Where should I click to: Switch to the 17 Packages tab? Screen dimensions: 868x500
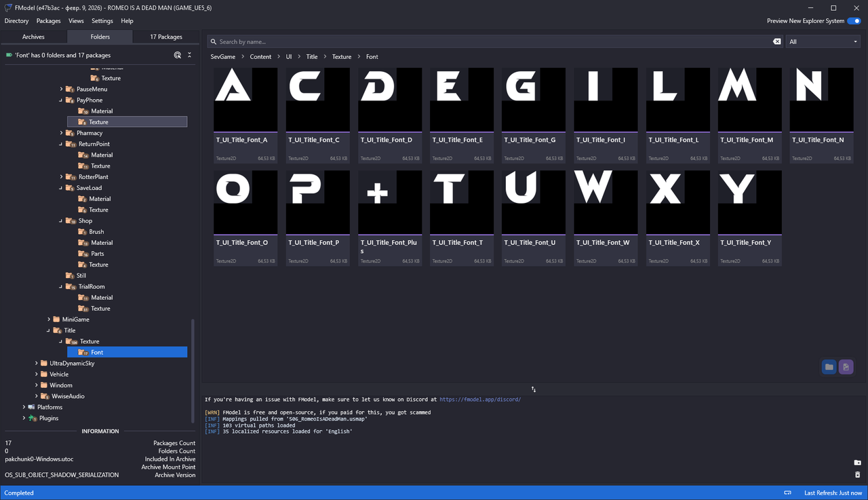pos(166,37)
